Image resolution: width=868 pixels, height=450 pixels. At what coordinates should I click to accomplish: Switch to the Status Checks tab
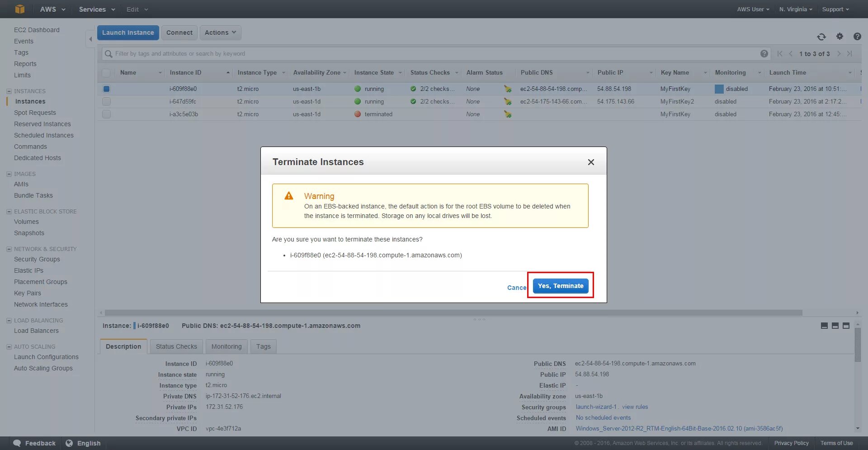coord(176,346)
